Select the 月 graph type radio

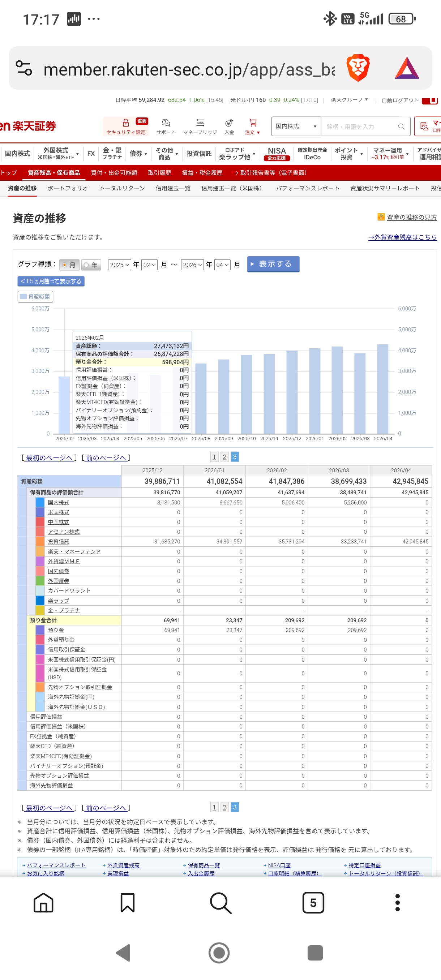(65, 265)
